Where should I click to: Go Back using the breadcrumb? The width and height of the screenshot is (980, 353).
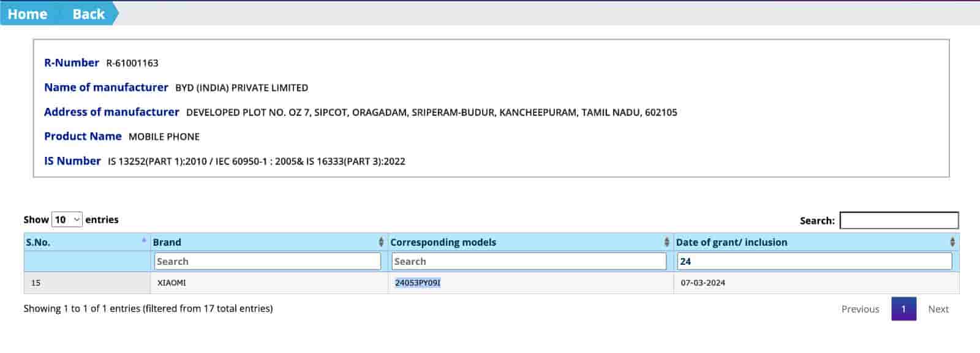[88, 14]
